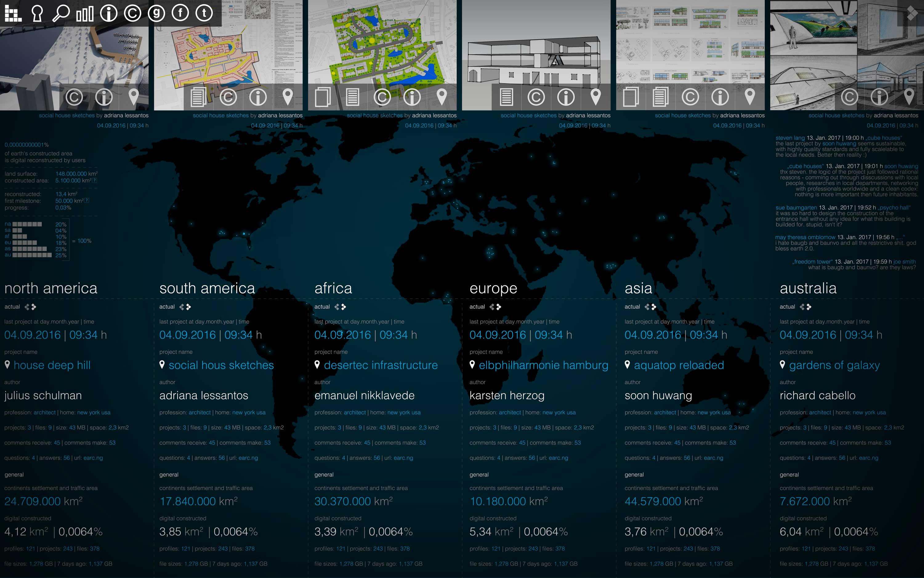924x578 pixels.
Task: Click the green site plan thumbnail image
Action: click(382, 42)
